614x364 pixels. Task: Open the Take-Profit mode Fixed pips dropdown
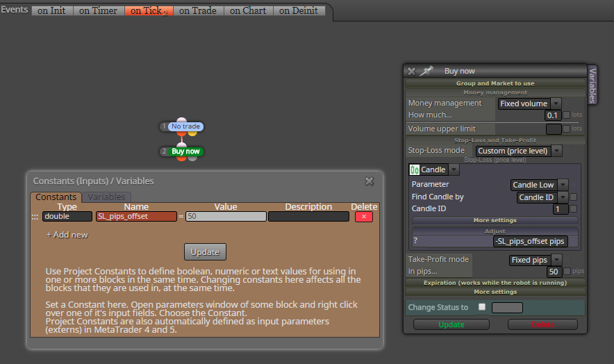coord(556,260)
